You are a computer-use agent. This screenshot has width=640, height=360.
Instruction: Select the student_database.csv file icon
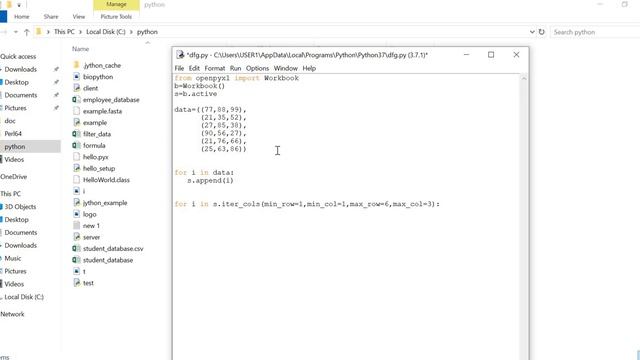76,248
